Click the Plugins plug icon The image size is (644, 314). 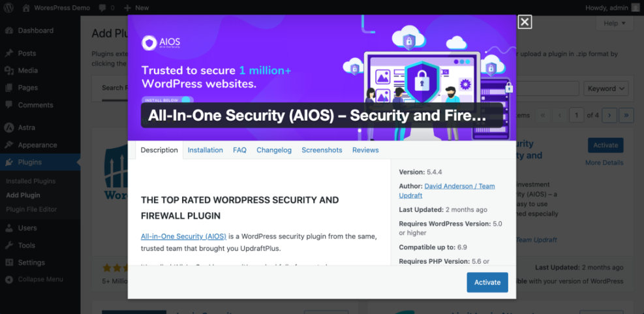click(9, 163)
